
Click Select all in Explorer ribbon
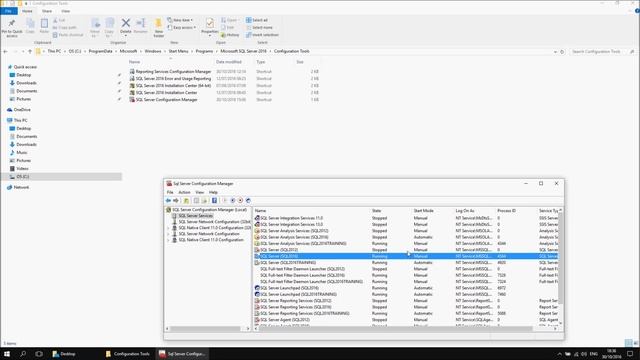click(257, 20)
